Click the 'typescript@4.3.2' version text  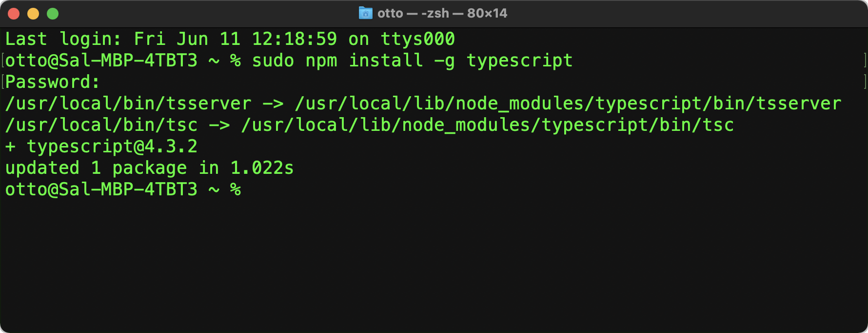(112, 146)
